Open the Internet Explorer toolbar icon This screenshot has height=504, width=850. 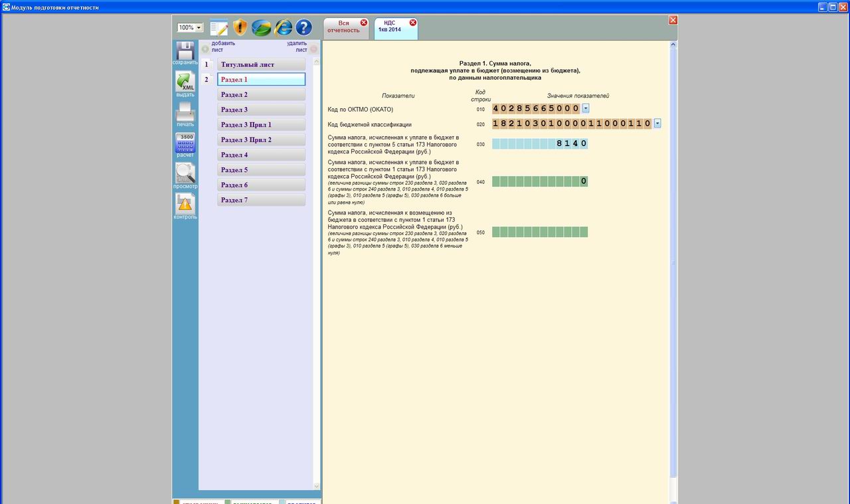pos(283,28)
